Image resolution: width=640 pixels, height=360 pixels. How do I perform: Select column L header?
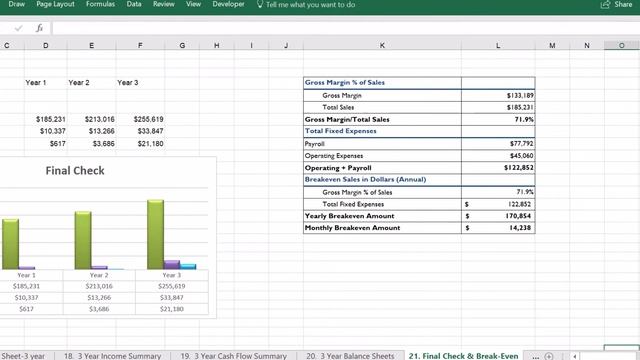[x=498, y=45]
